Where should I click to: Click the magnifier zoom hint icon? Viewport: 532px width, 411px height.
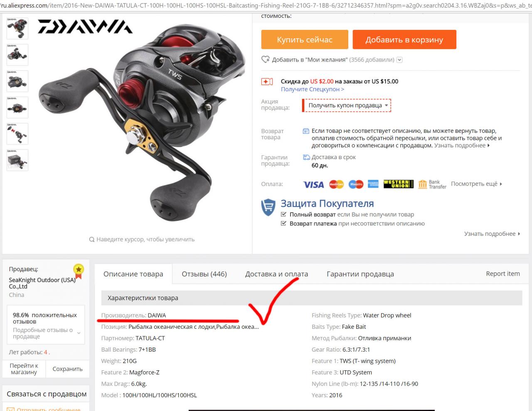point(92,240)
